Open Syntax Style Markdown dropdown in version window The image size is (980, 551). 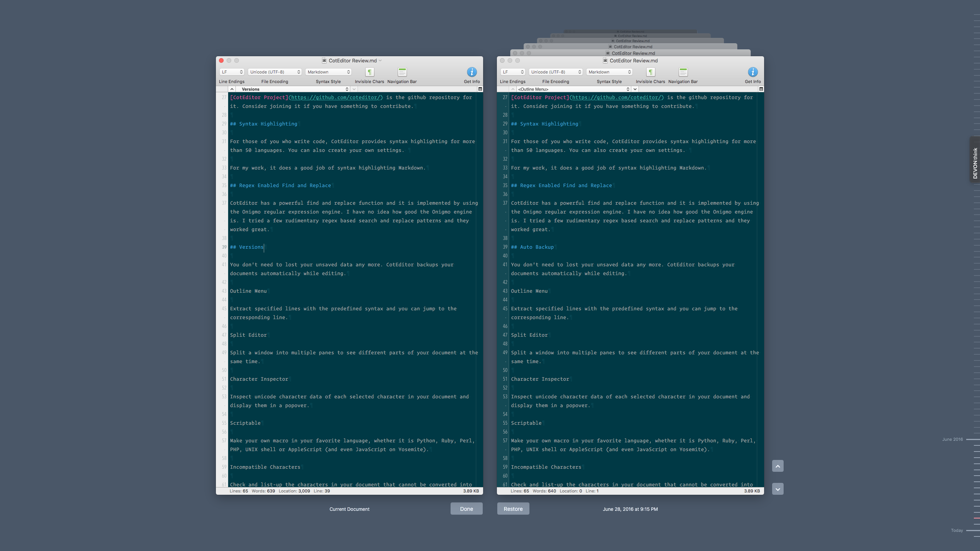(x=609, y=72)
